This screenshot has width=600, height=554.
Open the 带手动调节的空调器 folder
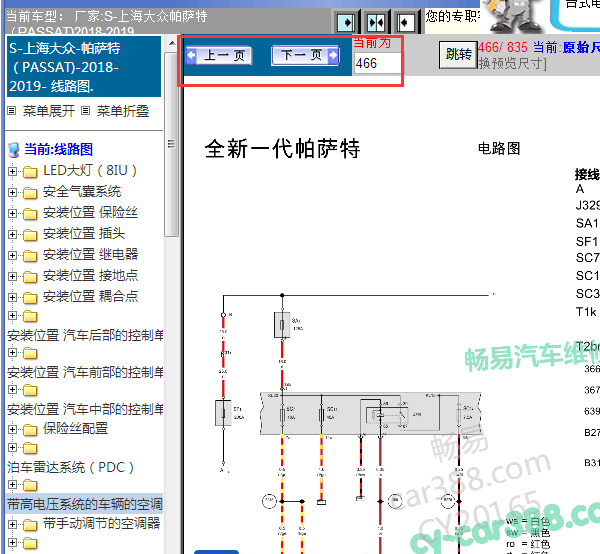[101, 523]
